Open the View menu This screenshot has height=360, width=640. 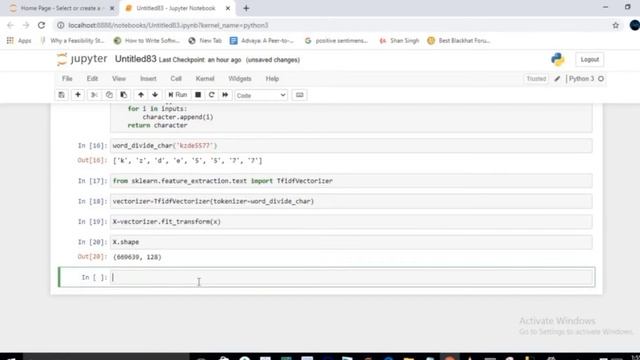coord(119,79)
